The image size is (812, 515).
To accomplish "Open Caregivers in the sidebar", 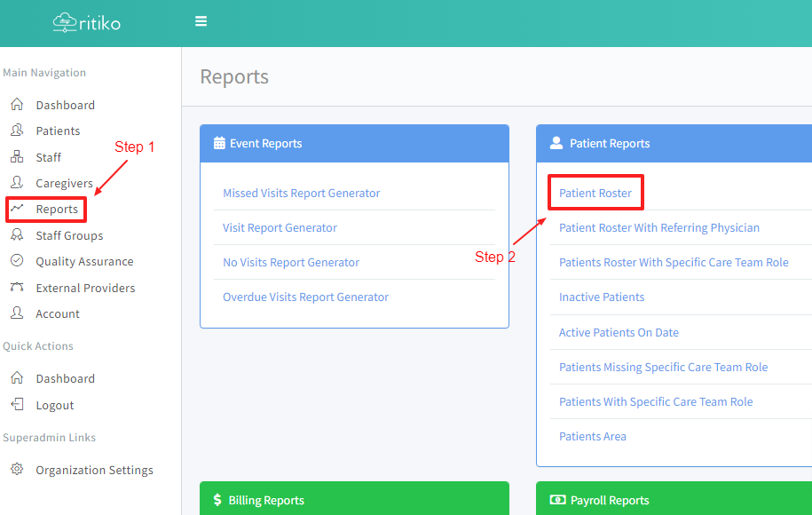I will [64, 183].
